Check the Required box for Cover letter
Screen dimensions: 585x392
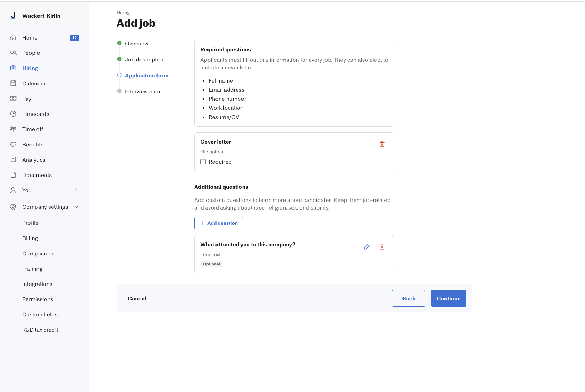tap(203, 162)
